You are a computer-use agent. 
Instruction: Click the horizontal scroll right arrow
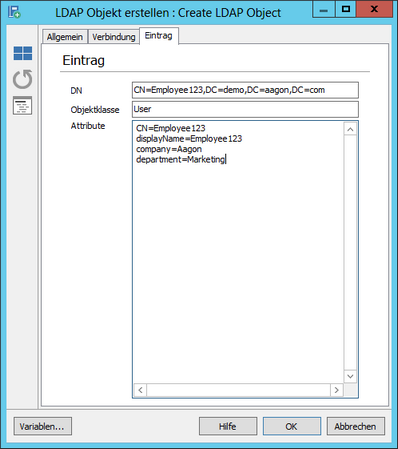click(337, 390)
